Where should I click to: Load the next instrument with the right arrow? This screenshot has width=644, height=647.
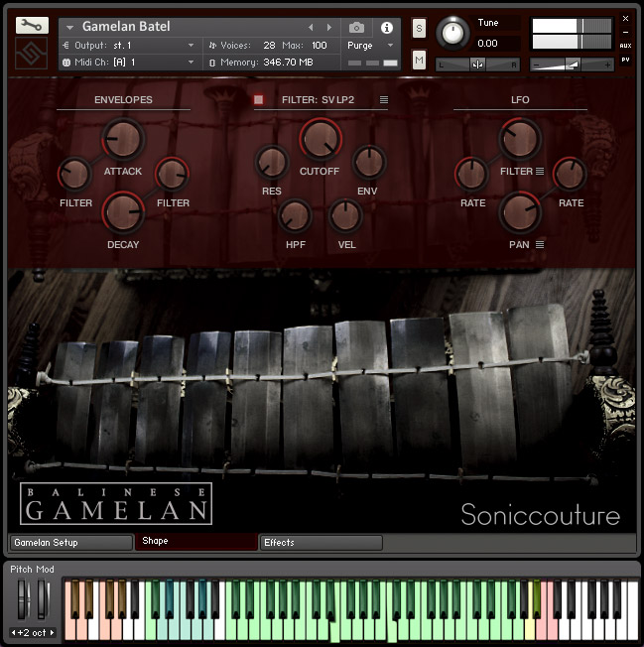pyautogui.click(x=328, y=27)
